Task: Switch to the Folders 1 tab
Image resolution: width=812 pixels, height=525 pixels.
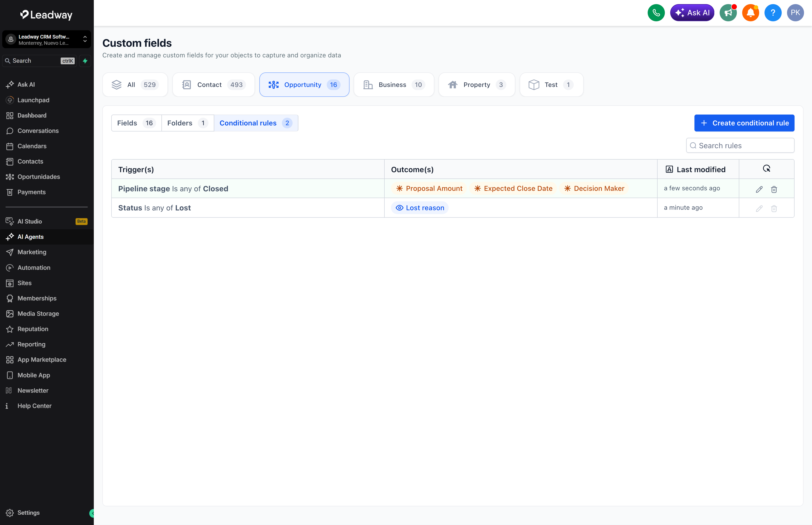Action: pos(188,123)
